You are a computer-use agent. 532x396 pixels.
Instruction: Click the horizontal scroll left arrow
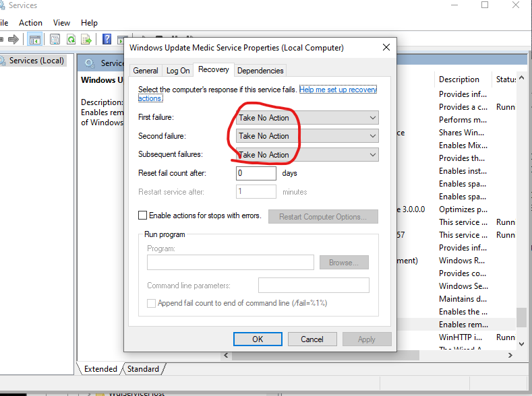(x=226, y=356)
